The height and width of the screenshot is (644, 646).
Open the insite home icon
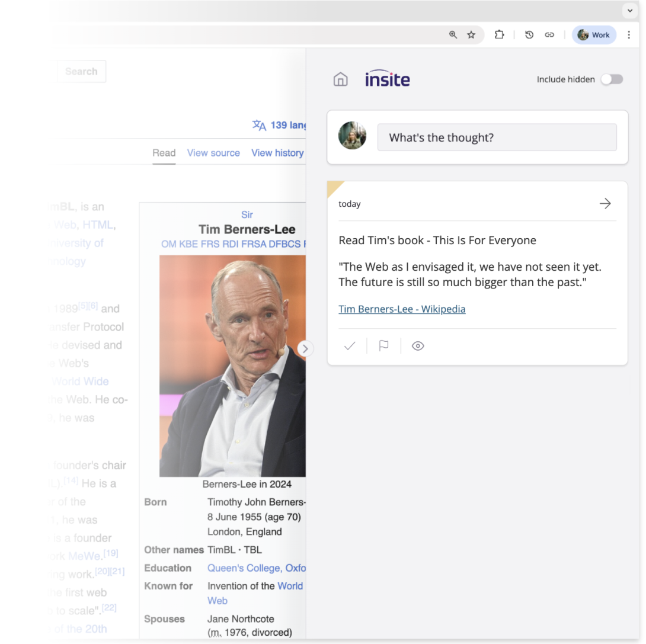click(x=340, y=79)
